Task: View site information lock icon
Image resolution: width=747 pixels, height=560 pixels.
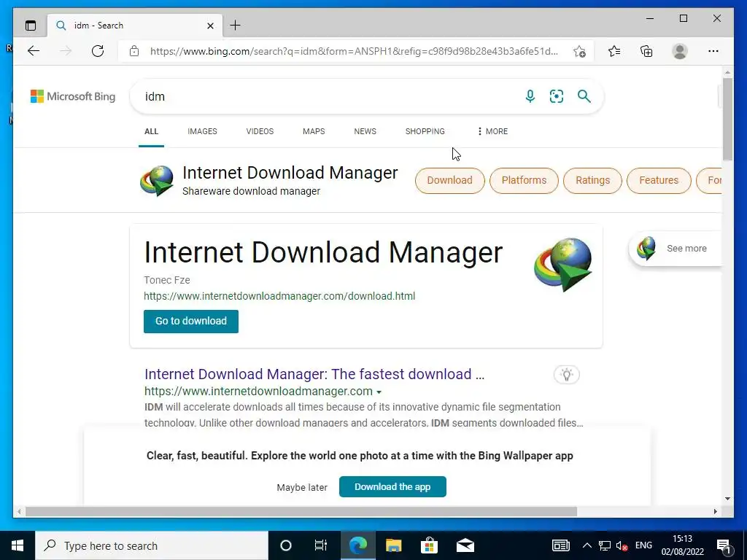Action: tap(134, 51)
